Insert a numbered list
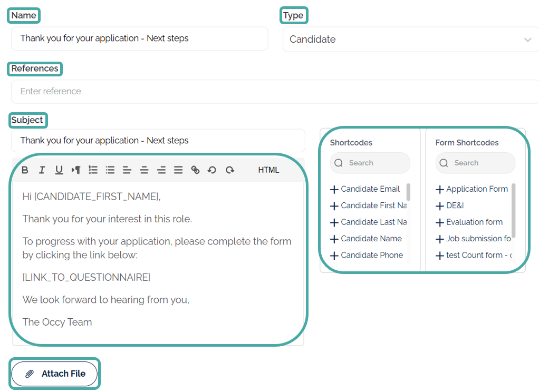 [93, 170]
